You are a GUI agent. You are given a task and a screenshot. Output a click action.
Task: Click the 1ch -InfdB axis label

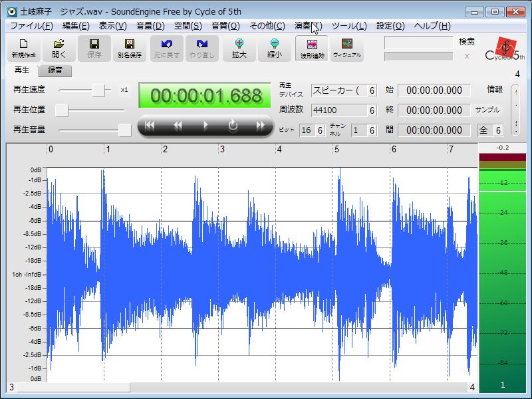(x=27, y=275)
